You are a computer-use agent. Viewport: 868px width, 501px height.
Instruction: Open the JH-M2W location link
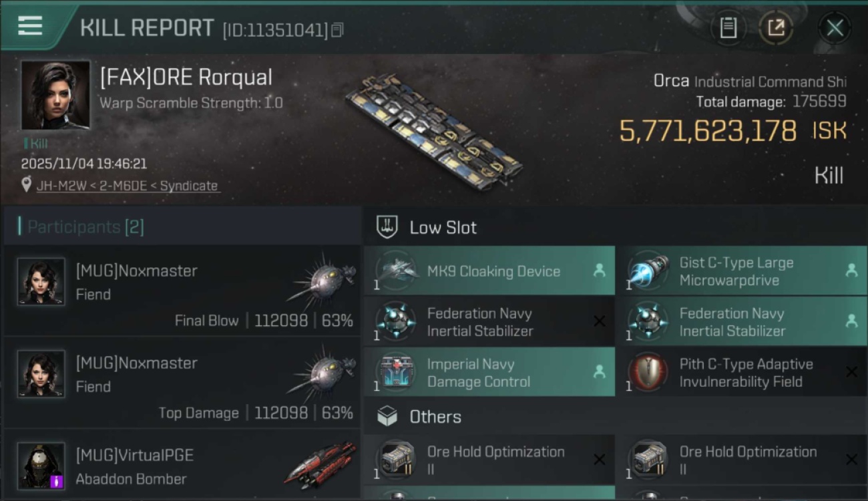[x=127, y=186]
